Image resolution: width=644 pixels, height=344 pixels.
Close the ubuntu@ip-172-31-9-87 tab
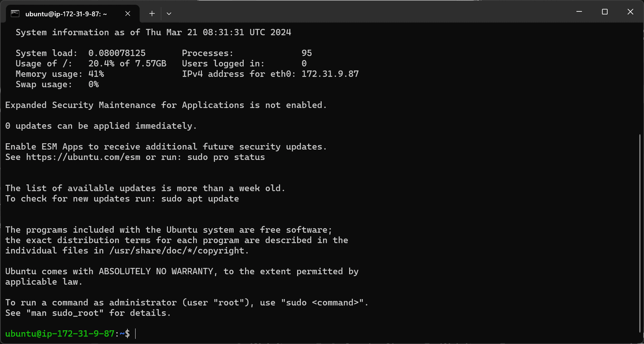pyautogui.click(x=127, y=14)
